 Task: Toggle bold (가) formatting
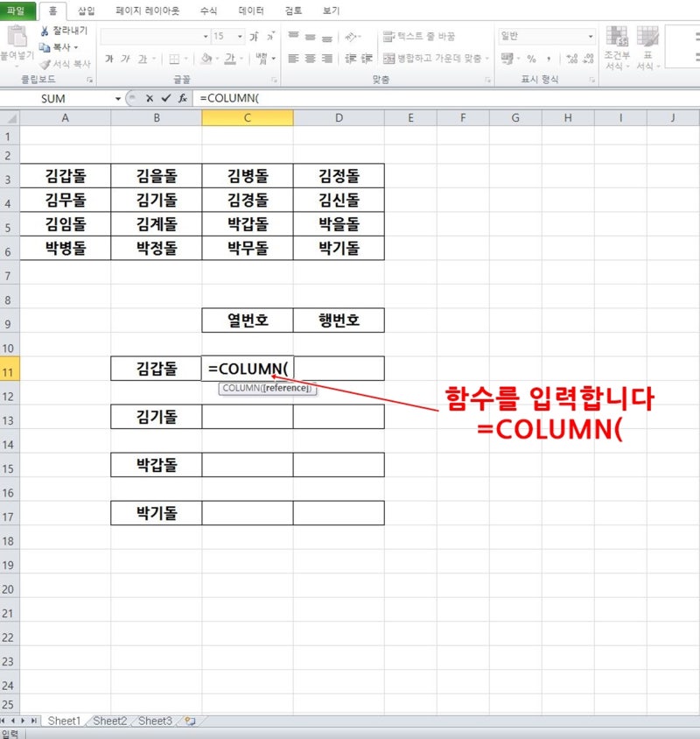pyautogui.click(x=109, y=59)
